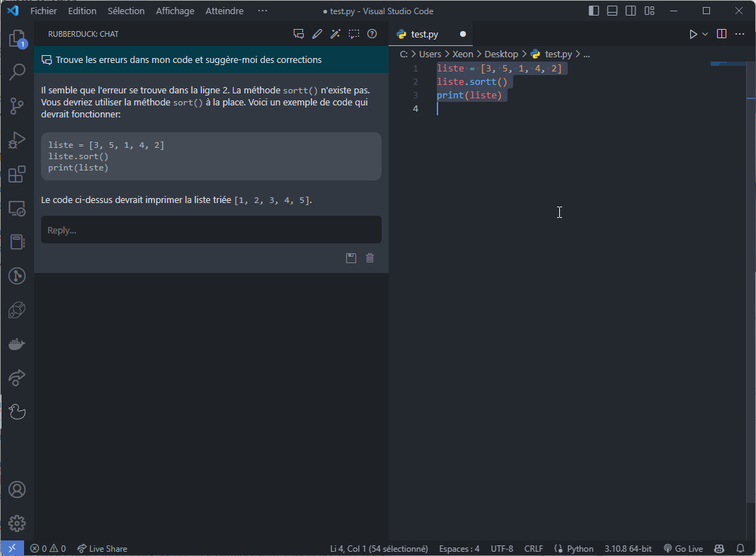
Task: Delete the conversation with trash icon
Action: point(370,257)
